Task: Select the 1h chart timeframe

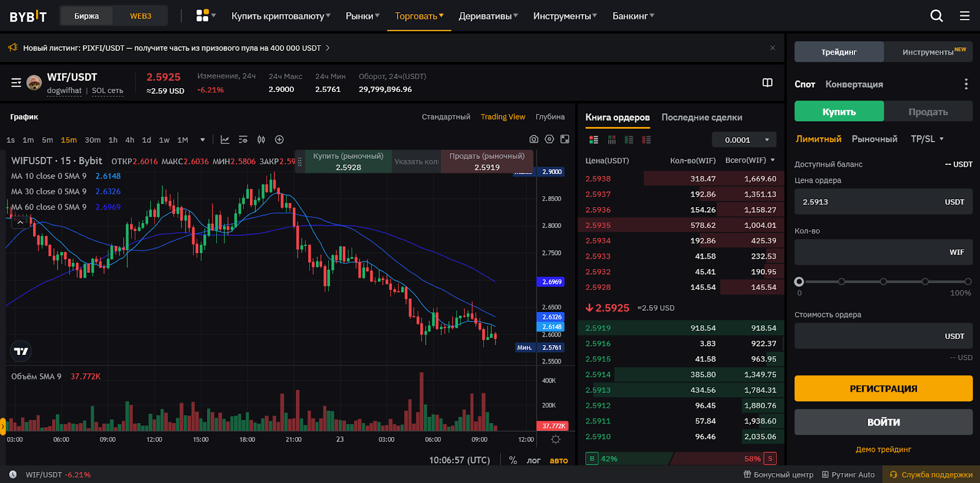Action: click(113, 140)
